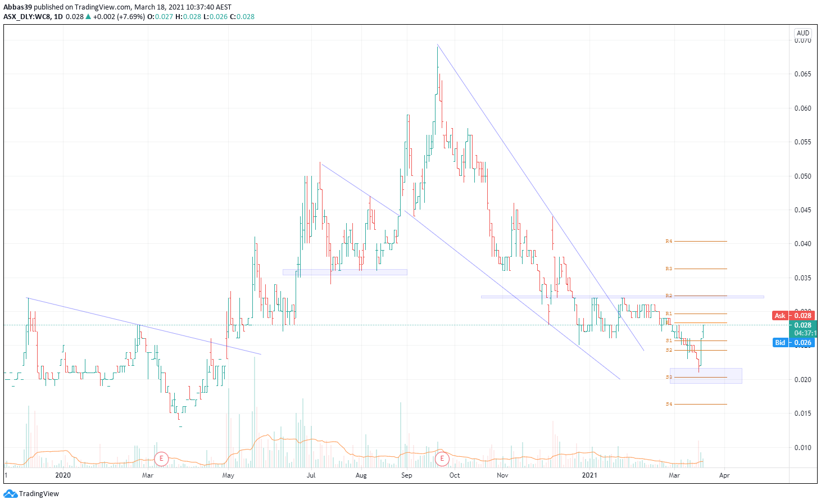Select the ASX_DLY:WC8, 1D symbol title
Viewport: 821px width, 504px height.
pyautogui.click(x=33, y=16)
